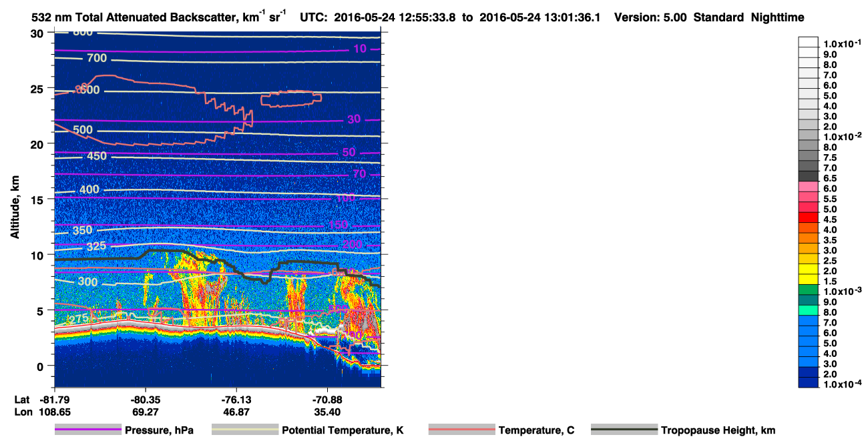Click the potential temperature contour label "325"
868x445 pixels.
[x=97, y=246]
